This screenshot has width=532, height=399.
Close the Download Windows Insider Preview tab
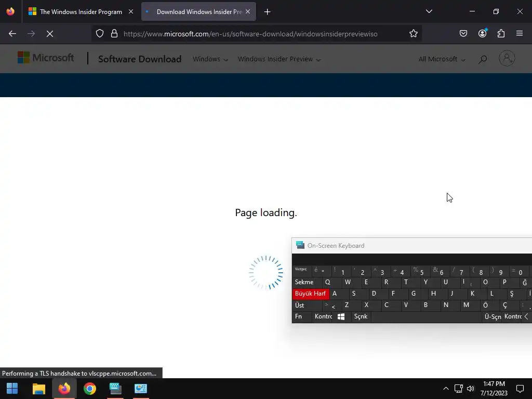tap(248, 12)
